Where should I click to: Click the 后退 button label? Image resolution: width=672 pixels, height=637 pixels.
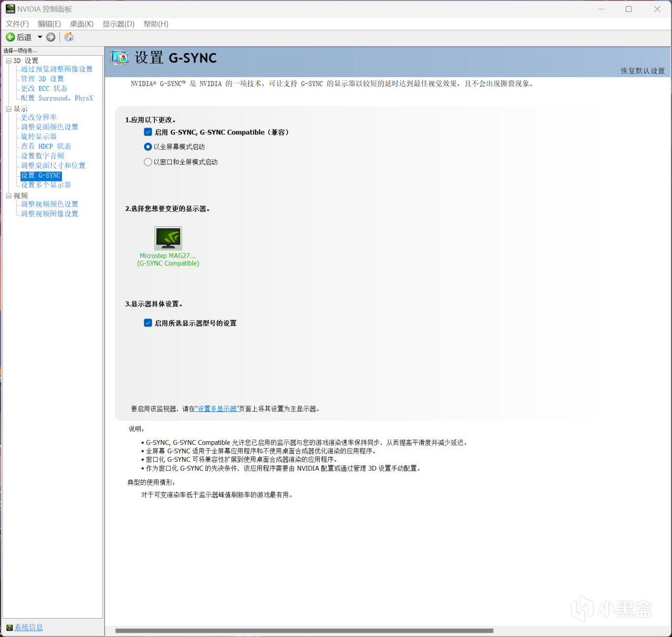(x=24, y=37)
